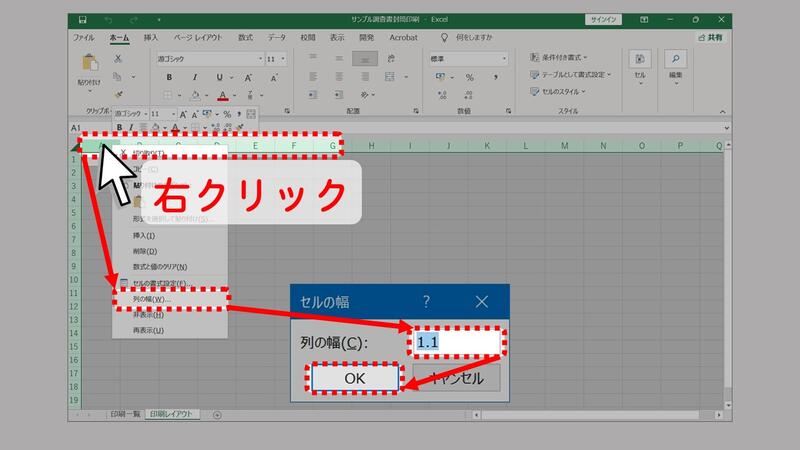Expand the formula bar chevron

(x=727, y=128)
